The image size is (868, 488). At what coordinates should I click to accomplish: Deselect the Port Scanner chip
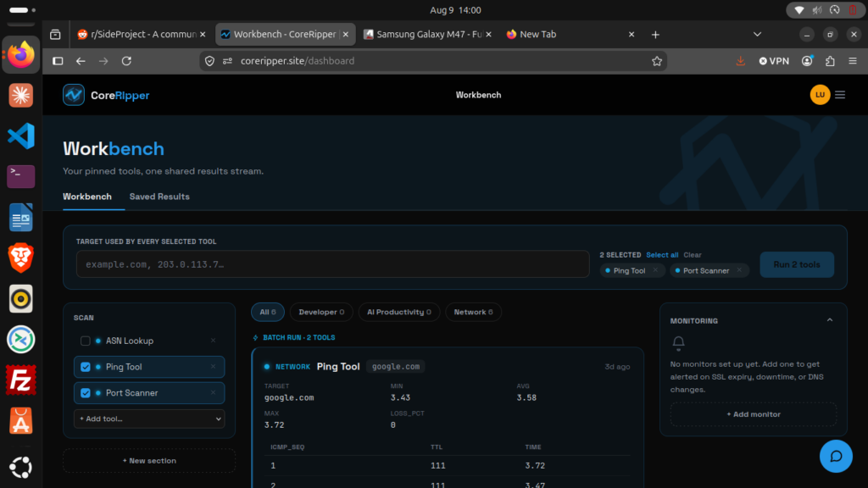pos(739,270)
